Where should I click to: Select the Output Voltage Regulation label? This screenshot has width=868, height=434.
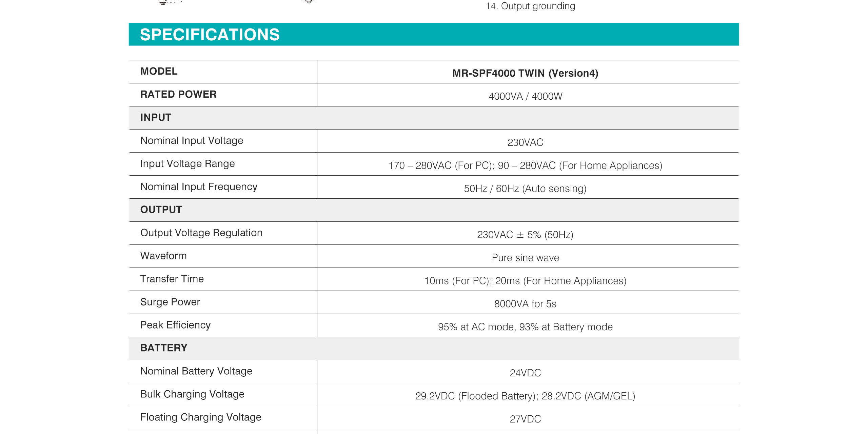tap(201, 233)
